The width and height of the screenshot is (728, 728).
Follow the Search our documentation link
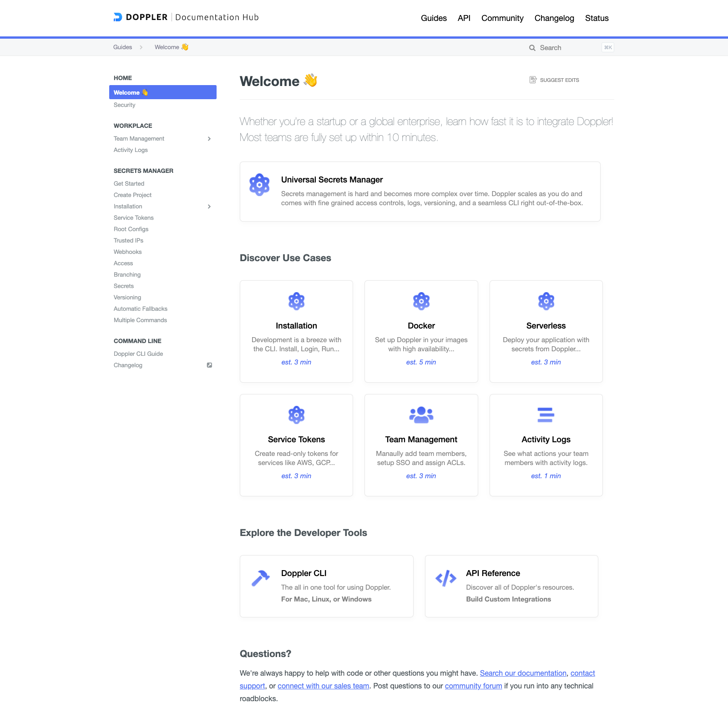point(523,673)
